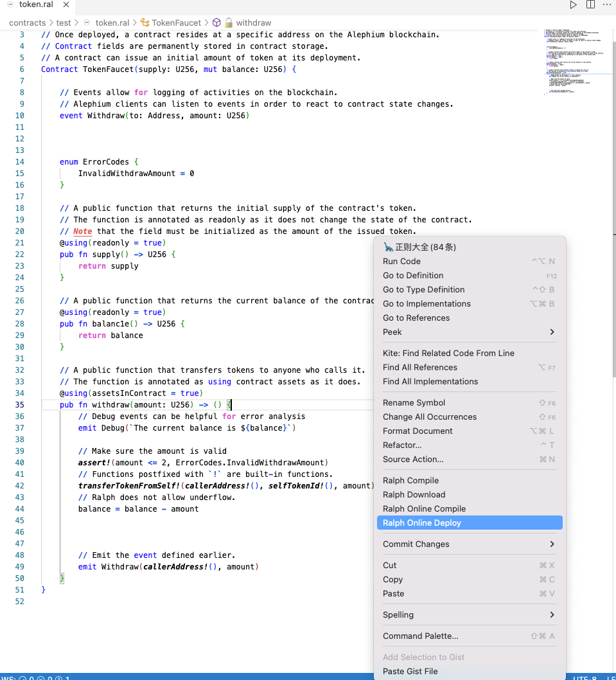Run the file with the play icon

(x=573, y=4)
